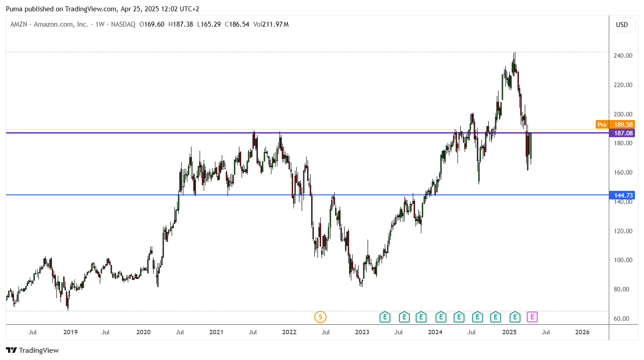Click the 60.00 price axis label
This screenshot has height=360, width=644.
tap(622, 318)
